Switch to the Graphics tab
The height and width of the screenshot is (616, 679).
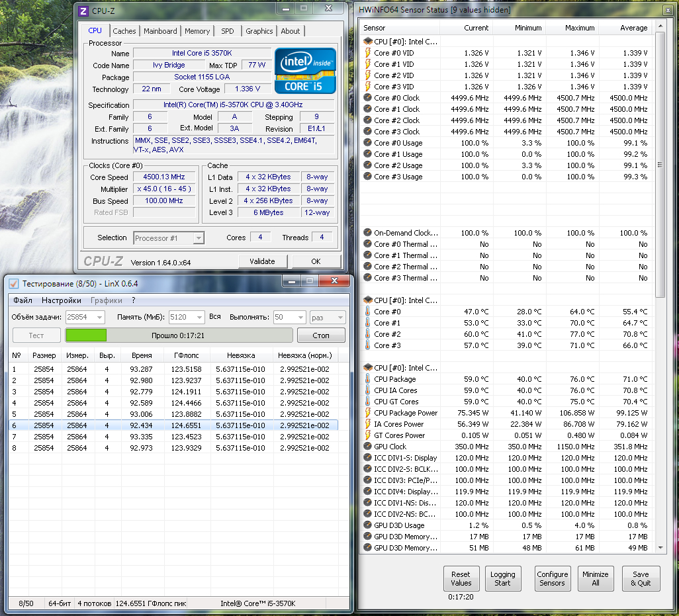coord(259,31)
